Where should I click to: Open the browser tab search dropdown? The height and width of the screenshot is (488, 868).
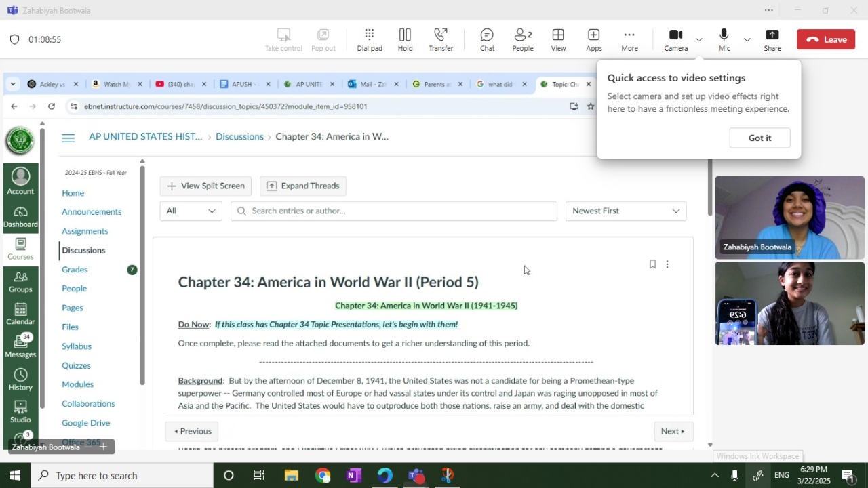(x=13, y=84)
